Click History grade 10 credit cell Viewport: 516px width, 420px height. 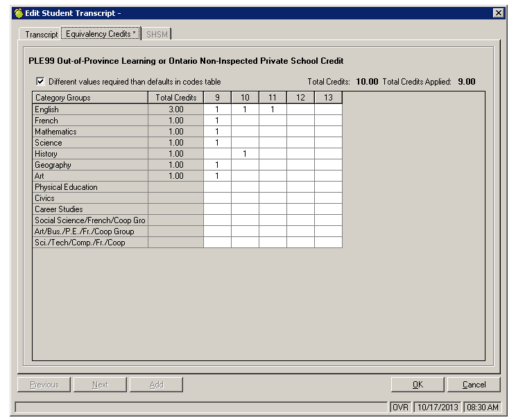pos(245,154)
